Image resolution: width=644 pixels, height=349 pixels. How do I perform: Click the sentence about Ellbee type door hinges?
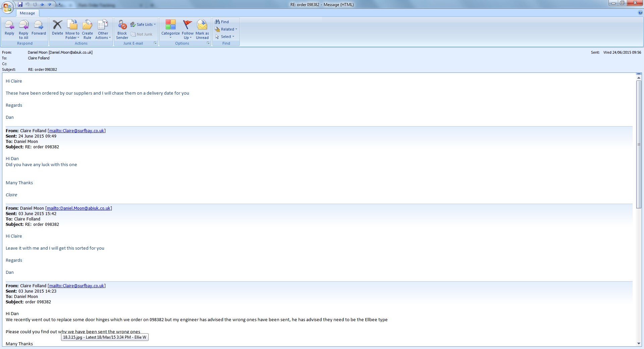click(x=197, y=320)
